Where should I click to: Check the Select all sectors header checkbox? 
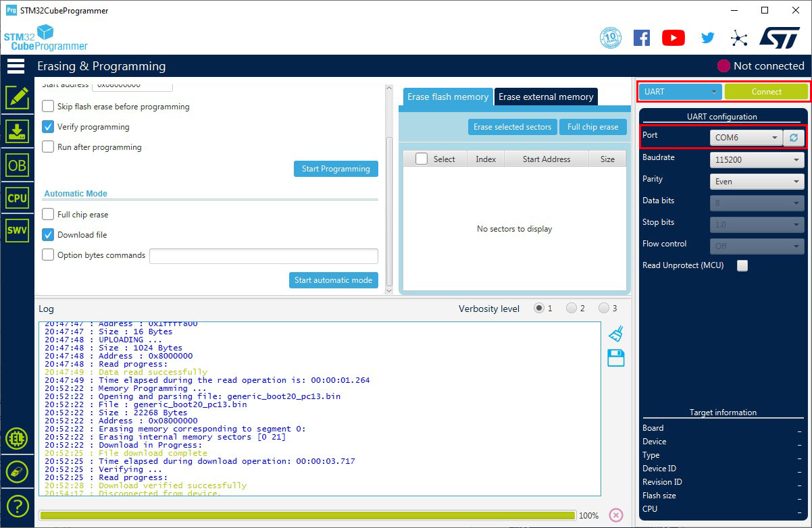422,159
